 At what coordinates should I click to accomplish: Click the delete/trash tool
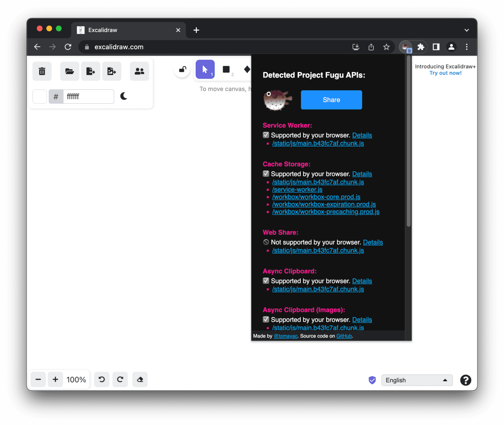[42, 71]
